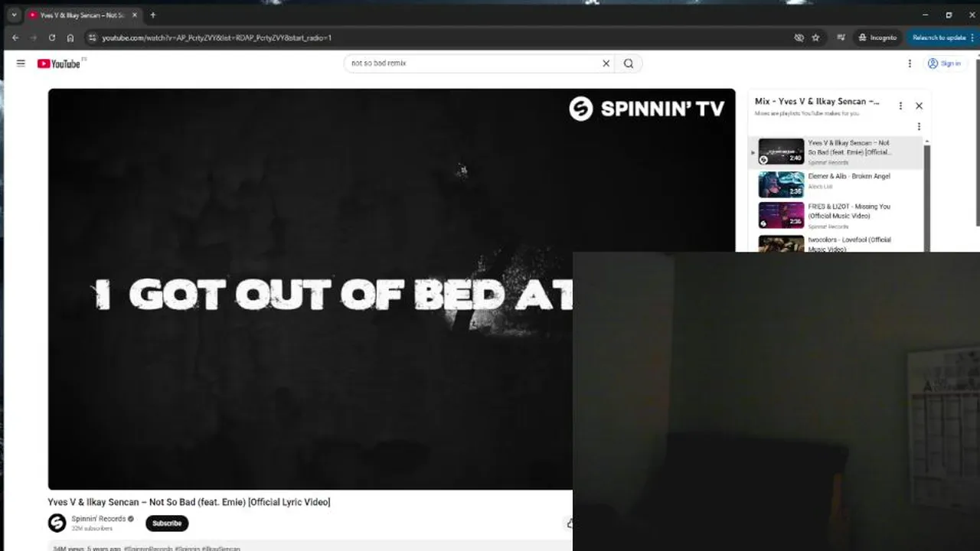Viewport: 980px width, 551px height.
Task: Play 'FRES & LIZOT - Missing You' from playlist
Action: [x=849, y=211]
